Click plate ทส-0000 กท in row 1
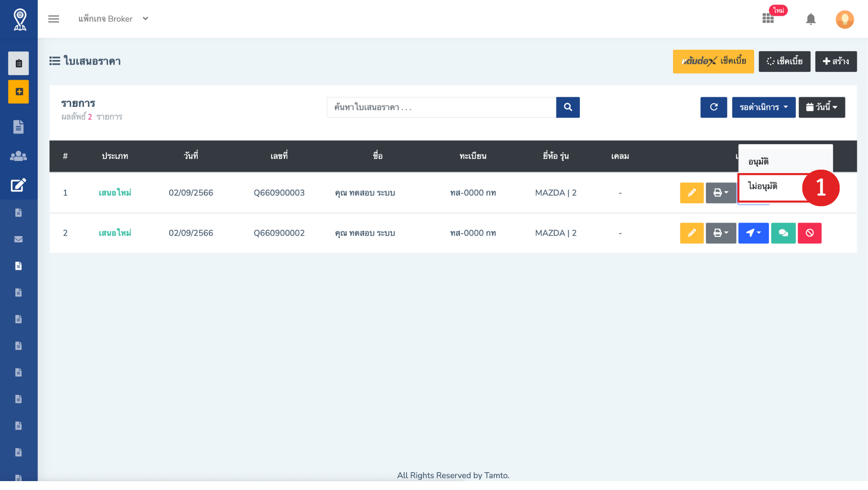This screenshot has width=868, height=490. 473,193
